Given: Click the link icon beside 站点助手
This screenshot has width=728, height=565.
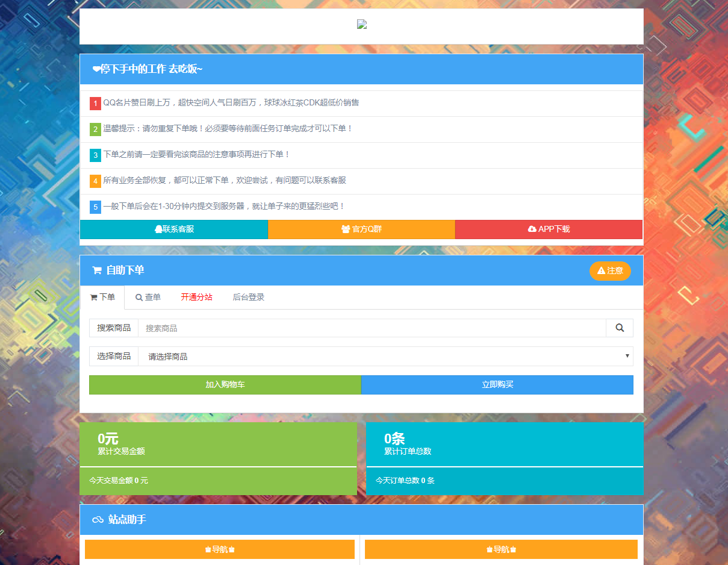Looking at the screenshot, I should click(x=98, y=520).
